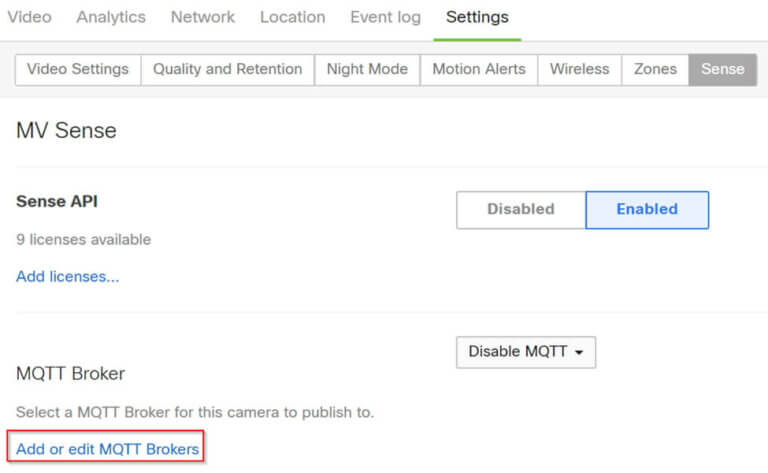
Task: Set Sense API to Enabled
Action: coord(647,210)
